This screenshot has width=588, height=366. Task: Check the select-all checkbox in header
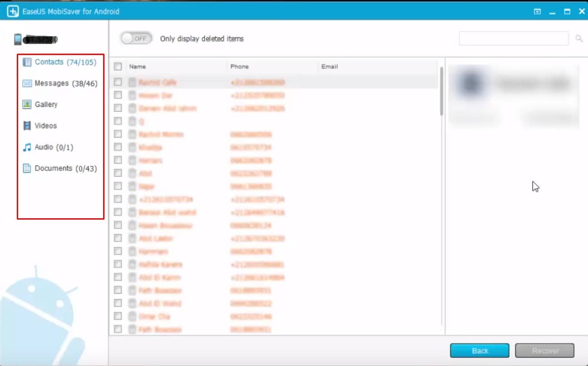tap(118, 67)
